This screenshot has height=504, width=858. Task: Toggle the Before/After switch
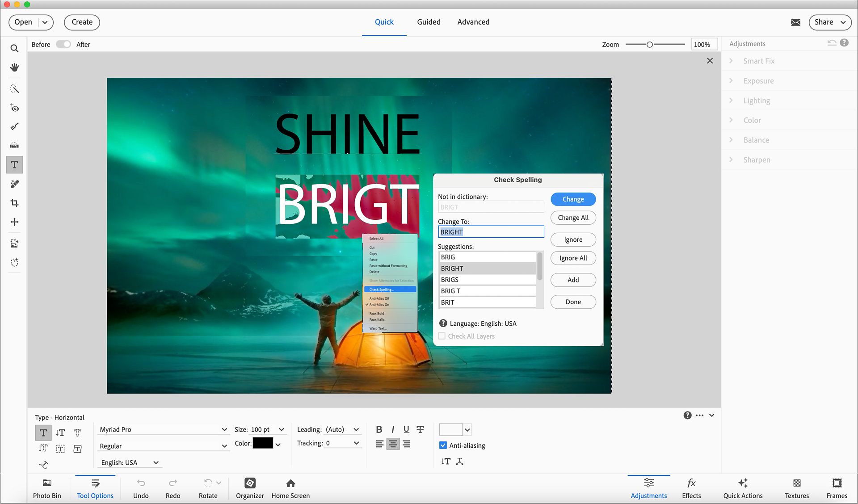(x=63, y=44)
